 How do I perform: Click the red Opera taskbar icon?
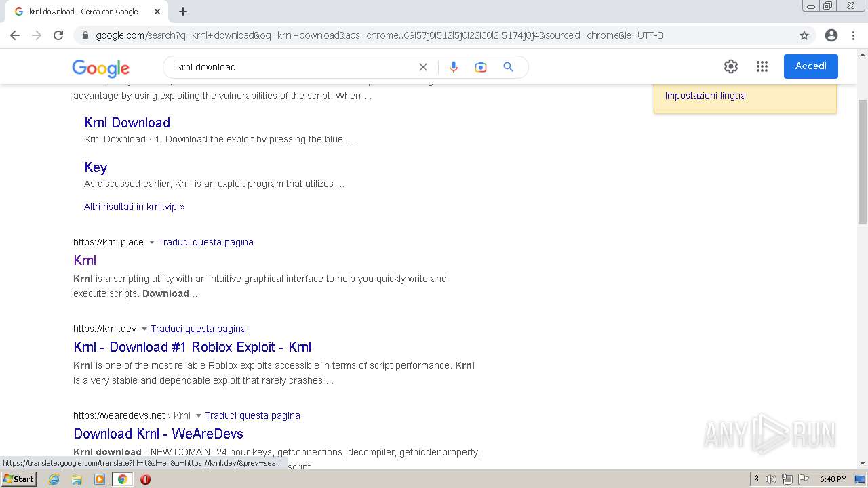coord(145,479)
